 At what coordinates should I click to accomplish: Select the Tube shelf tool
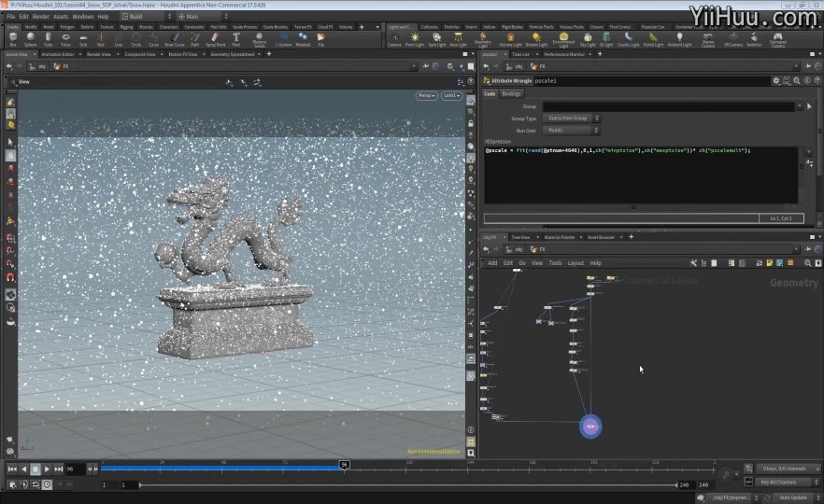(x=48, y=39)
